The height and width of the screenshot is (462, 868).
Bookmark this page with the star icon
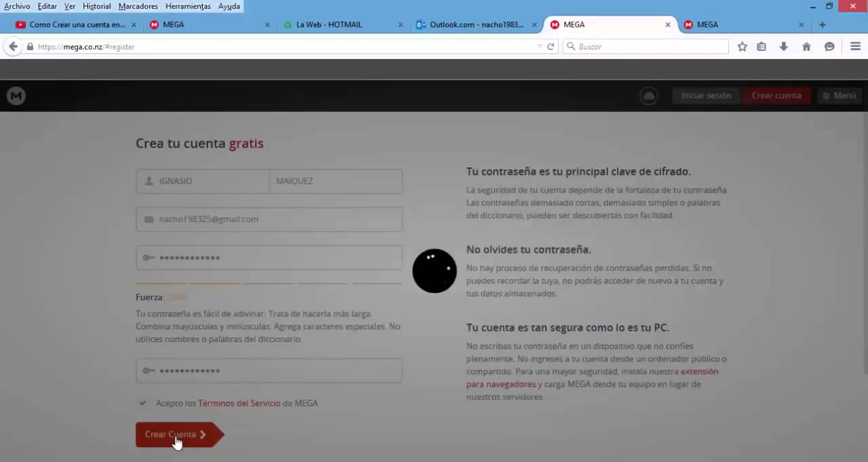coord(743,47)
